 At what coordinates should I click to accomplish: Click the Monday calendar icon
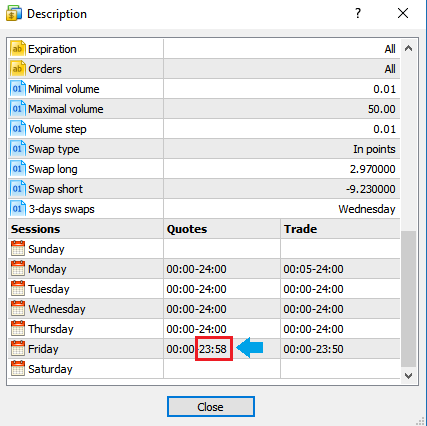click(x=18, y=268)
